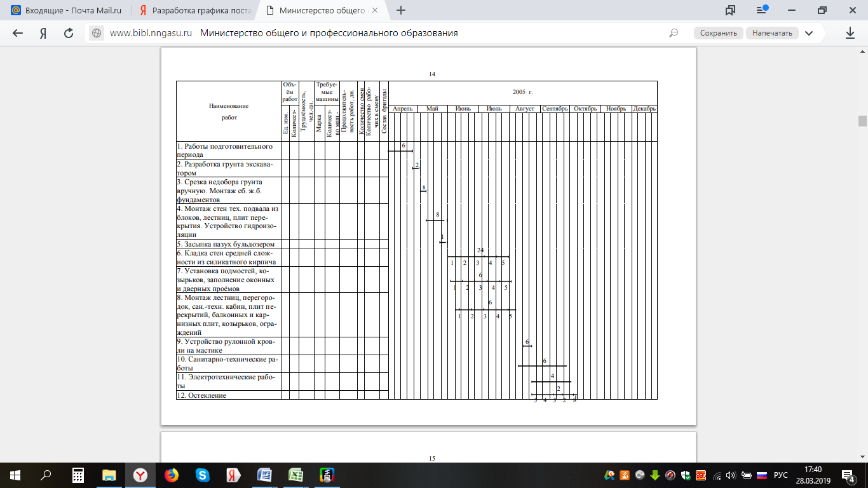Screen dimensions: 868x488
Task: Go back using the browser back arrow
Action: [x=18, y=33]
